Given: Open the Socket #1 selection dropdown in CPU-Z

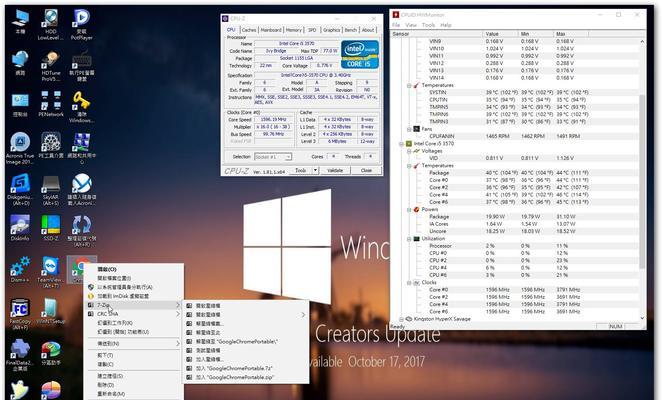Looking at the screenshot, I should click(273, 157).
